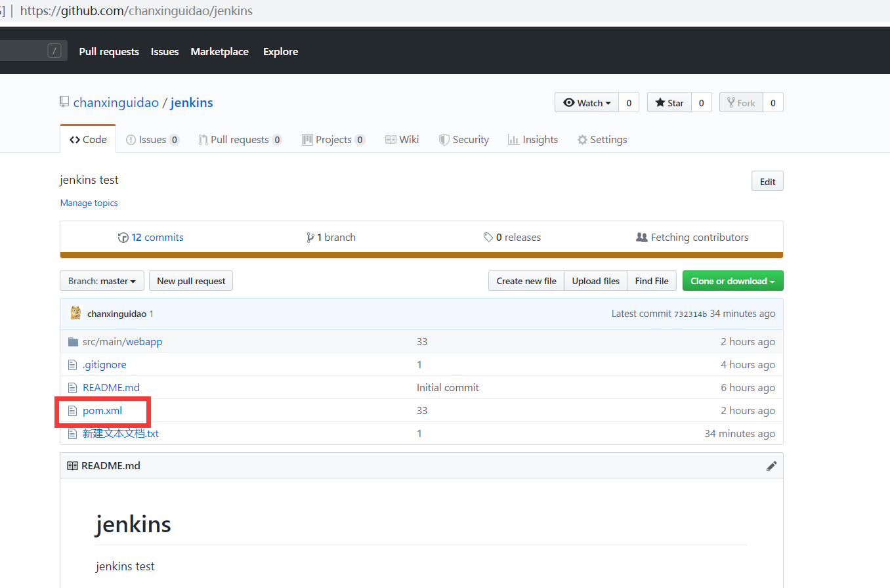Click the jenkins heading in the README
The width and height of the screenshot is (890, 588).
(133, 524)
